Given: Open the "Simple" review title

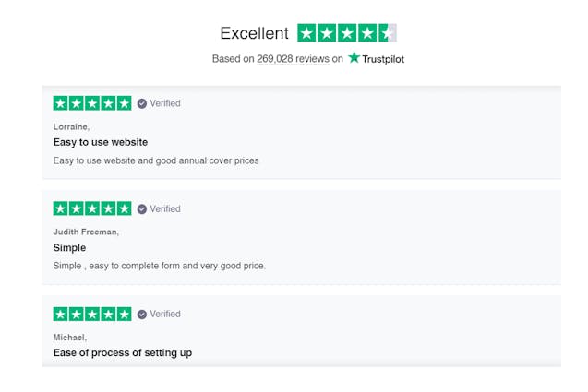Looking at the screenshot, I should pos(69,247).
